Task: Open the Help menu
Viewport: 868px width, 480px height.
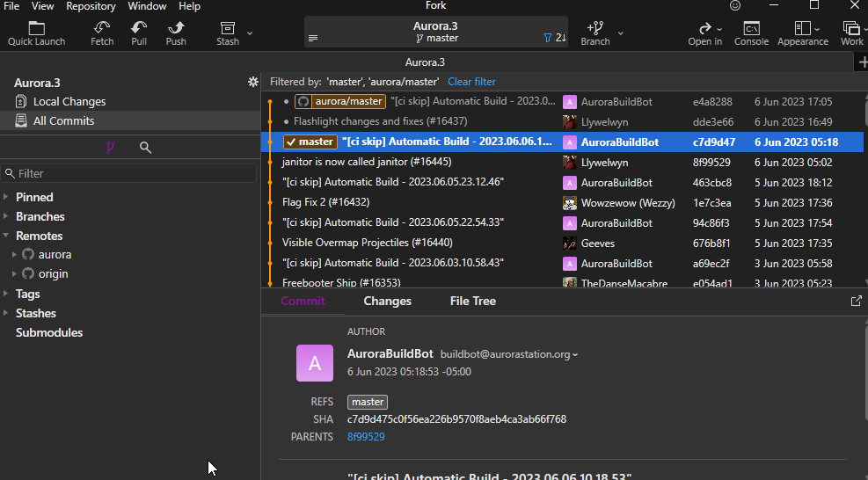Action: [x=189, y=6]
